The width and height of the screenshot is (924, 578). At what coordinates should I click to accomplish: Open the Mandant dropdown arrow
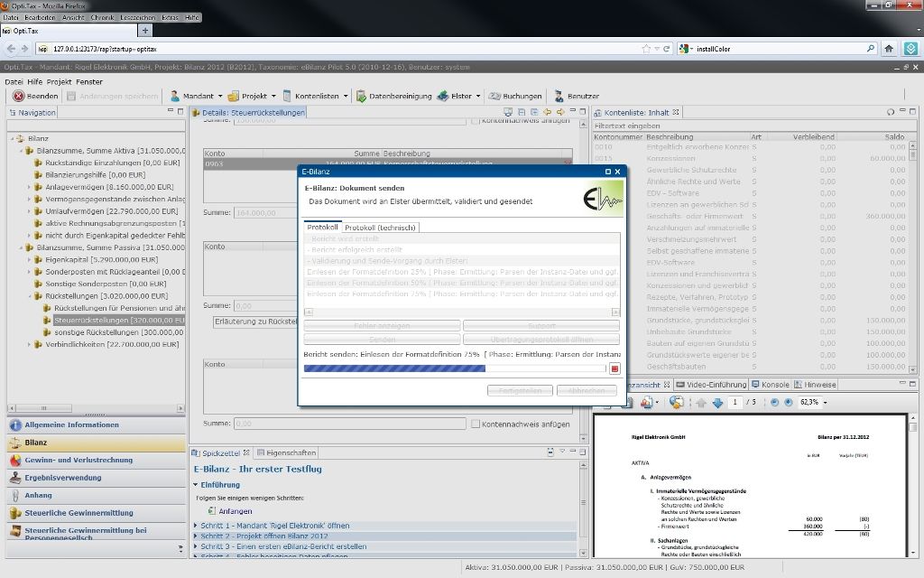[220, 96]
